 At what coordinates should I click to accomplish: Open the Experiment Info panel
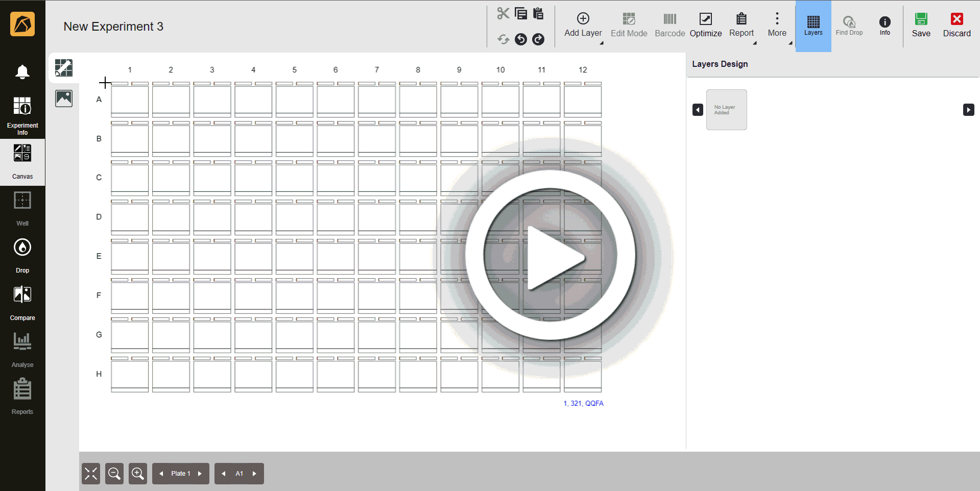pyautogui.click(x=22, y=113)
